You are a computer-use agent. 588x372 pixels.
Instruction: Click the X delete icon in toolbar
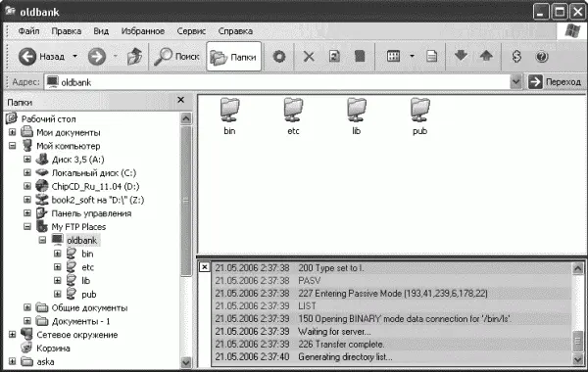point(309,57)
